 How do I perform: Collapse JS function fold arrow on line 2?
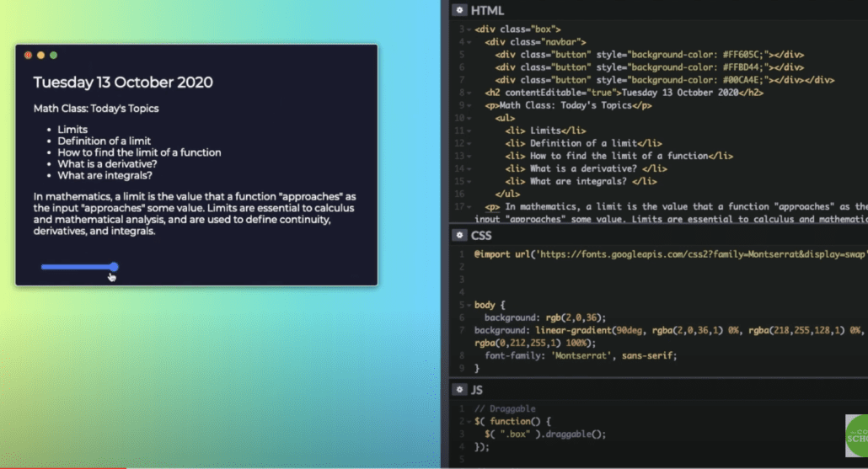[x=469, y=422]
